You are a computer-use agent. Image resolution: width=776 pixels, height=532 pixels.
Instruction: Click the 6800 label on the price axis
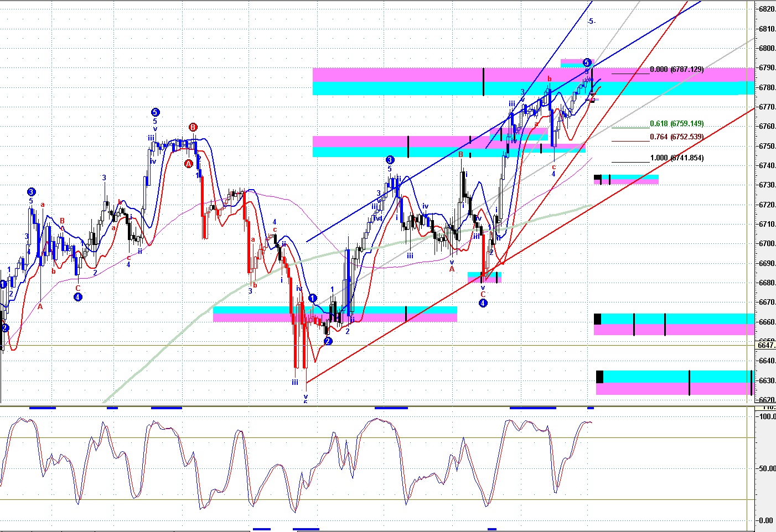tap(767, 49)
